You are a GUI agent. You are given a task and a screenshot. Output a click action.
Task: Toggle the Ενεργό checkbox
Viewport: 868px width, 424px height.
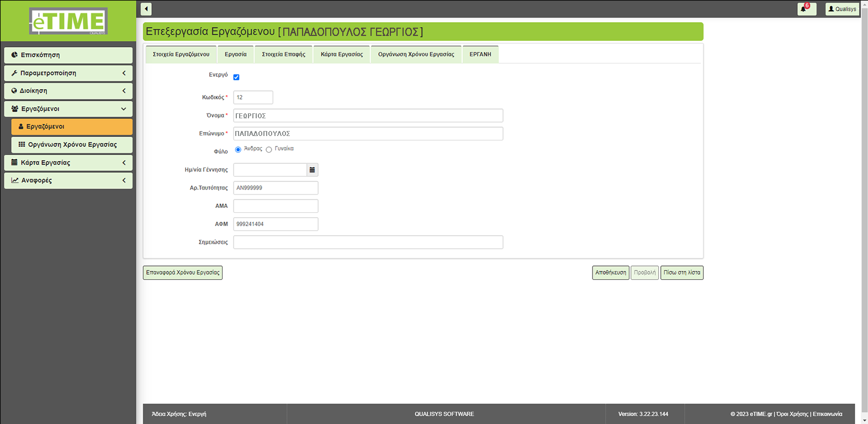[x=236, y=77]
